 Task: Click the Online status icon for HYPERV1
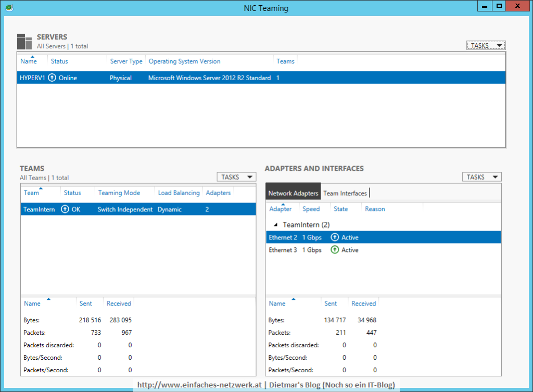tap(52, 78)
